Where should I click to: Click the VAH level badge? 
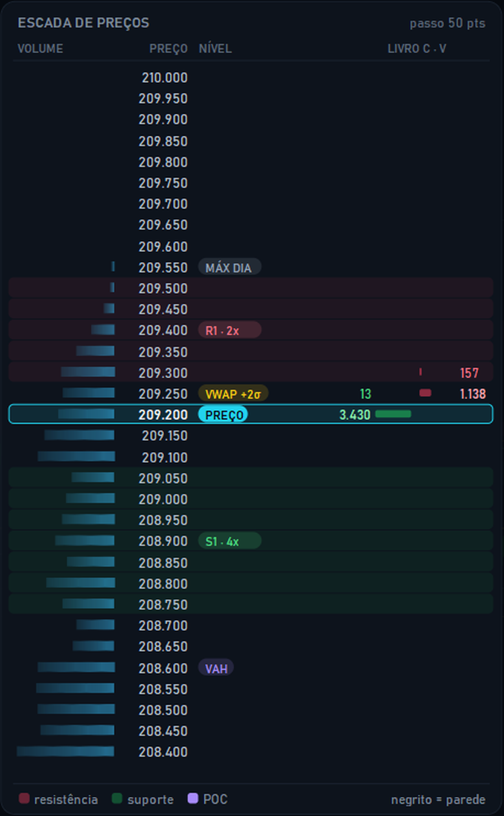coord(216,668)
